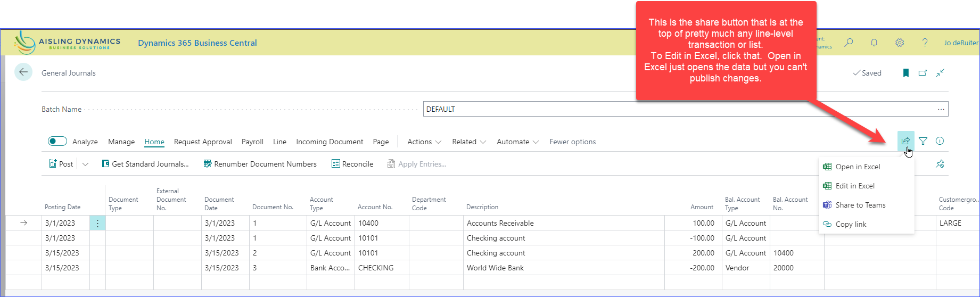Click the Jo deRuiter user name
Screen dimensions: 980x297
961,43
